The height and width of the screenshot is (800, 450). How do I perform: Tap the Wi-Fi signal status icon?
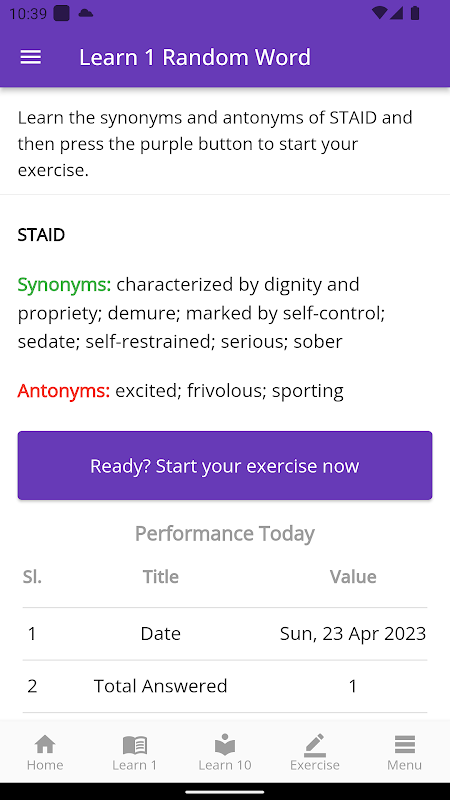[x=379, y=13]
